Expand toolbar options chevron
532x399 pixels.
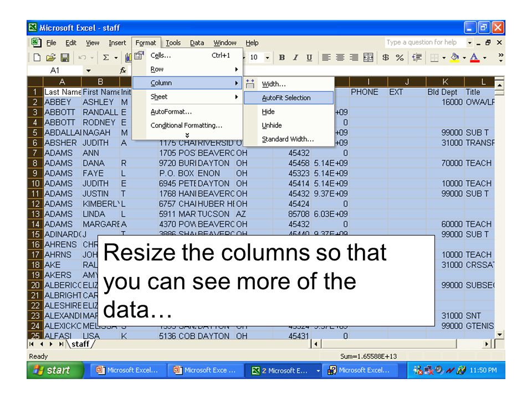click(x=501, y=57)
